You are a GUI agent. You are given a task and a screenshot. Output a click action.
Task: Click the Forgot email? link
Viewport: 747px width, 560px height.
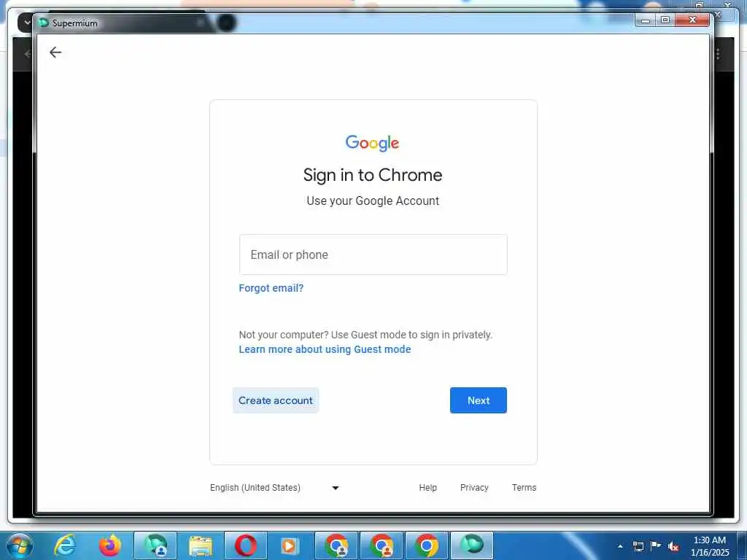click(271, 288)
